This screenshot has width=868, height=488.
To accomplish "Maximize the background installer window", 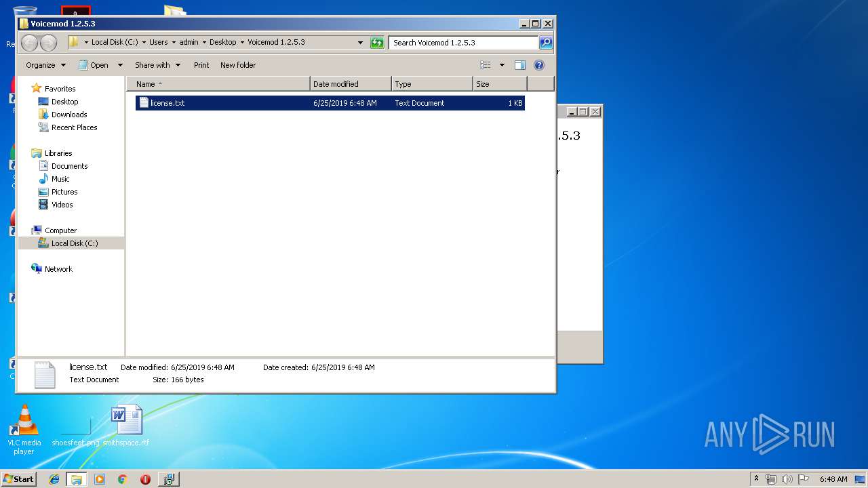I will point(583,112).
